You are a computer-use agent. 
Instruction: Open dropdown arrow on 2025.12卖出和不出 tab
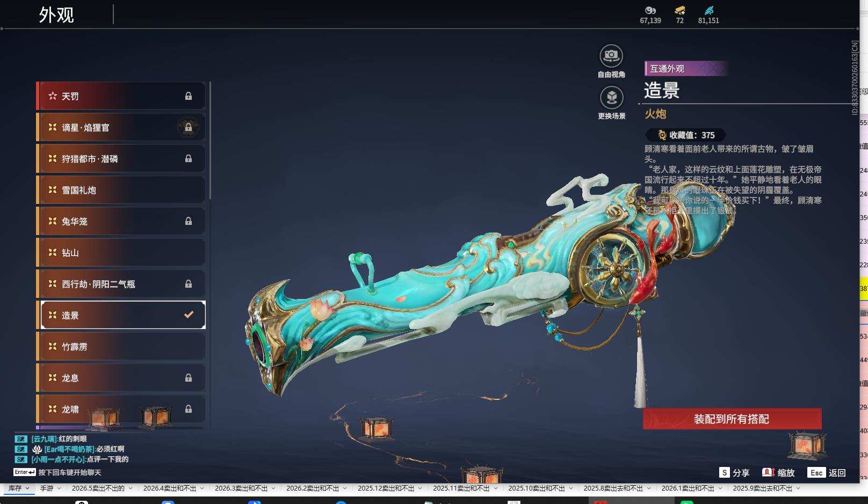pos(420,488)
